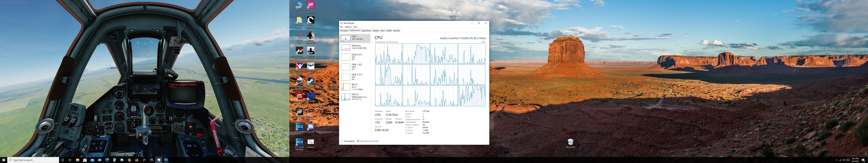Open the This PC desktop icon

[299, 6]
